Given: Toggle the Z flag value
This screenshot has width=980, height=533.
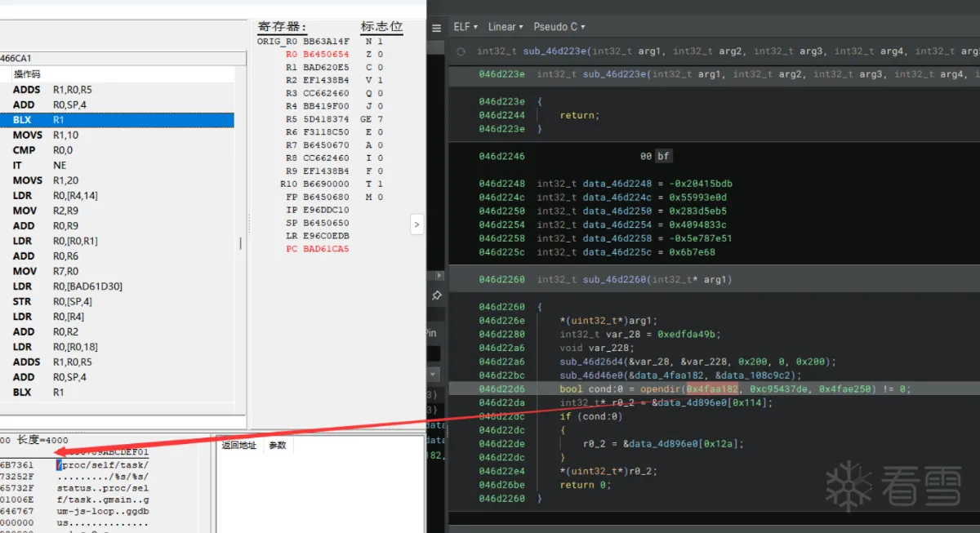Looking at the screenshot, I should pyautogui.click(x=381, y=54).
